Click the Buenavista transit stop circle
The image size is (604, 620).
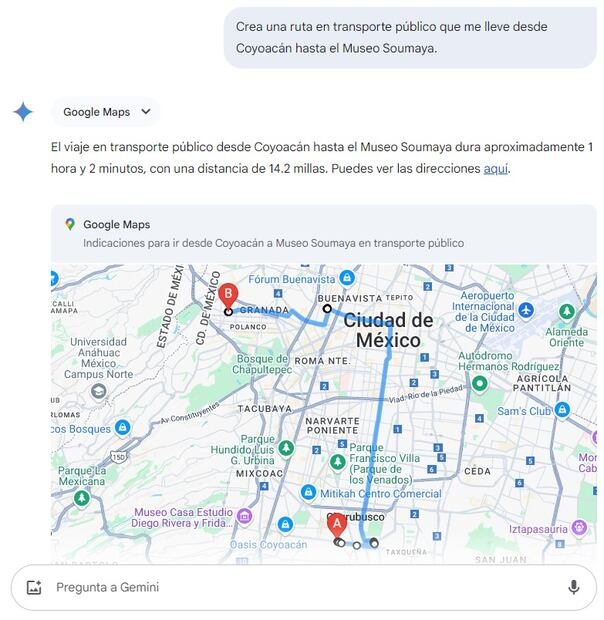tap(327, 308)
